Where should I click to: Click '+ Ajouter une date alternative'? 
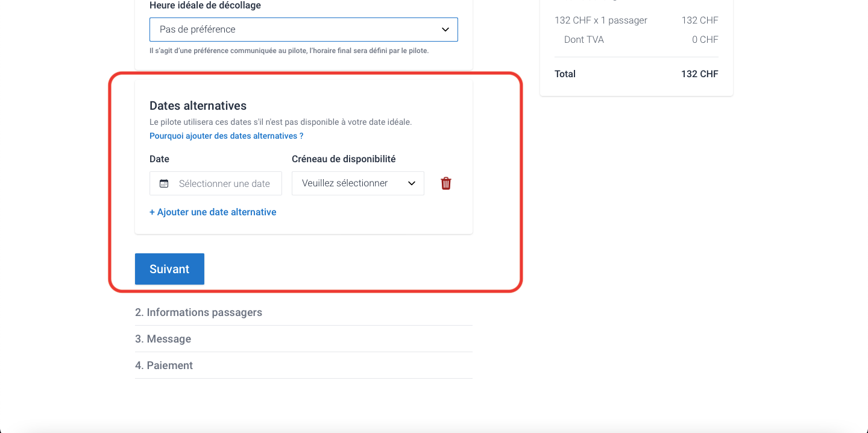(213, 212)
